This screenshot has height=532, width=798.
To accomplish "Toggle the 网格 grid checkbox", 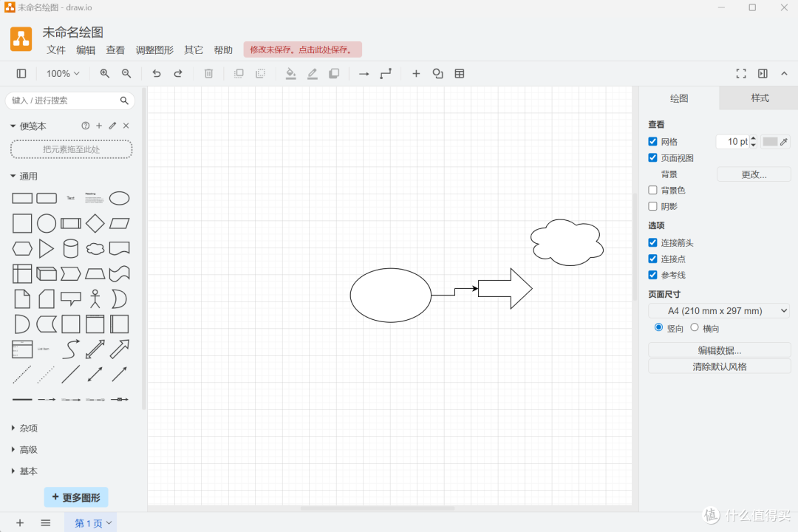I will pos(653,142).
